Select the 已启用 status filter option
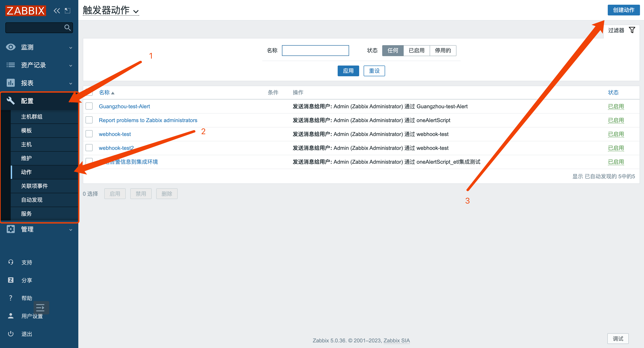The image size is (644, 348). point(416,51)
